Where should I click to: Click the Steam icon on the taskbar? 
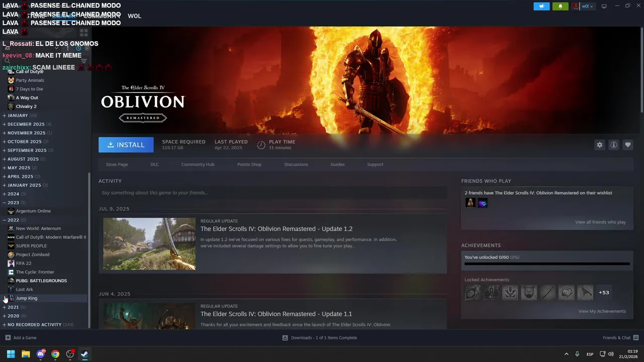(85, 354)
